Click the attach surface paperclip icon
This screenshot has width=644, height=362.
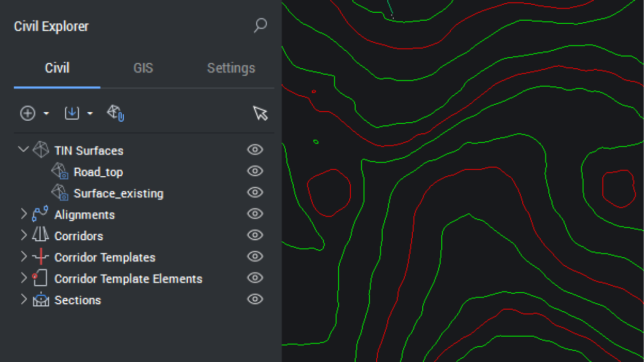coord(115,113)
